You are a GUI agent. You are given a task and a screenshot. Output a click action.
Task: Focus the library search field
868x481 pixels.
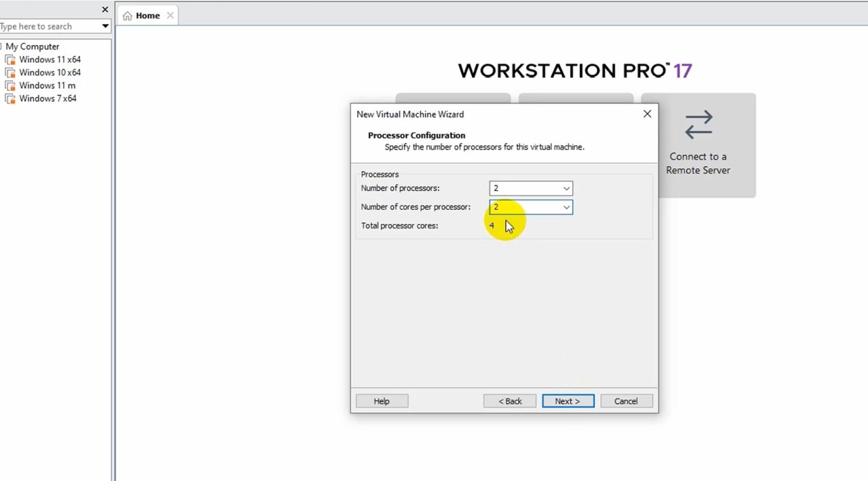coord(49,26)
